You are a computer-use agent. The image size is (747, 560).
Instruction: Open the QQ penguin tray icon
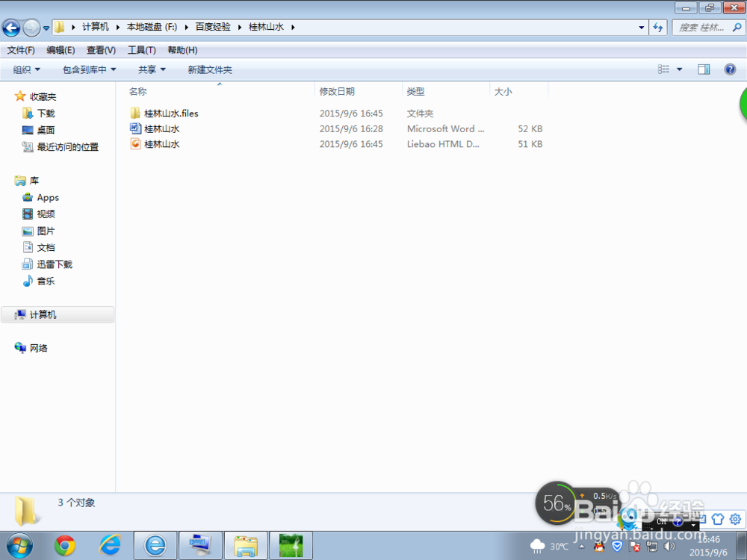[x=599, y=547]
